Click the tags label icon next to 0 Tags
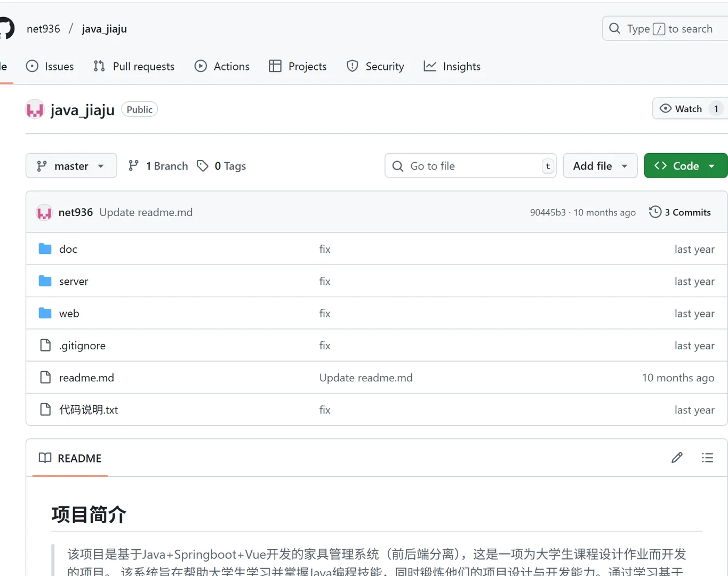The image size is (728, 576). pyautogui.click(x=203, y=166)
